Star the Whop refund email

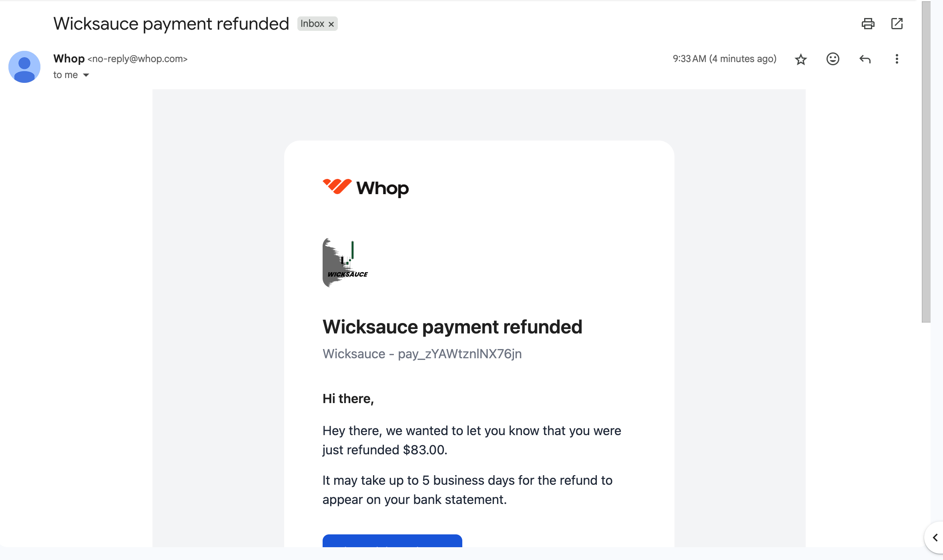pos(801,59)
